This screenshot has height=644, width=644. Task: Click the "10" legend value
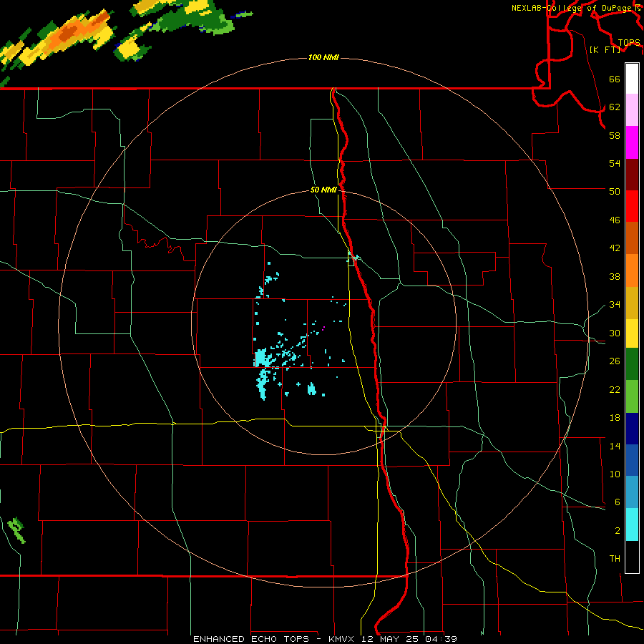click(615, 474)
